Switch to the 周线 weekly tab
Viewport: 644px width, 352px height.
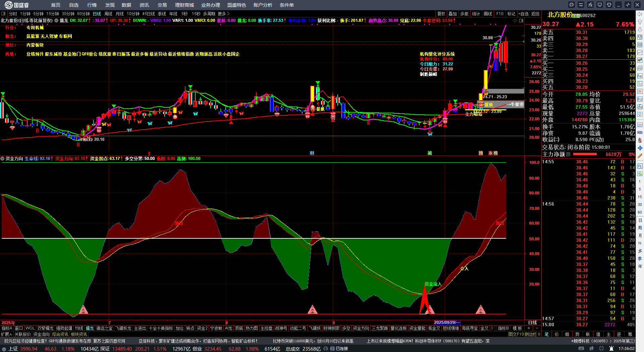pos(108,14)
